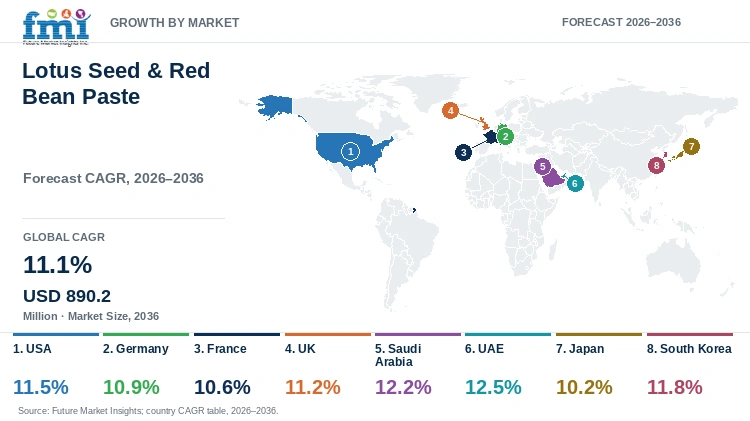Click the South Korea 11.8% value
Viewport: 750px width, 421px height.
[674, 387]
